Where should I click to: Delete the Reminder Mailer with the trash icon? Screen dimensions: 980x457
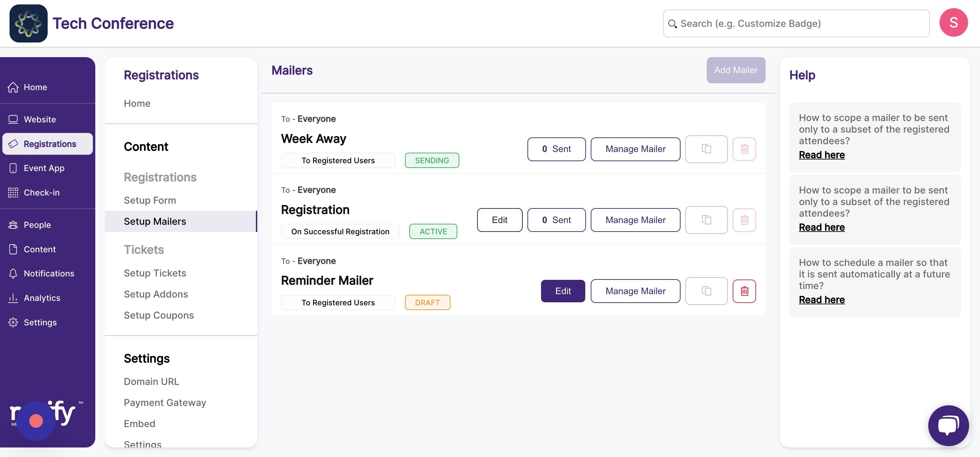click(744, 291)
